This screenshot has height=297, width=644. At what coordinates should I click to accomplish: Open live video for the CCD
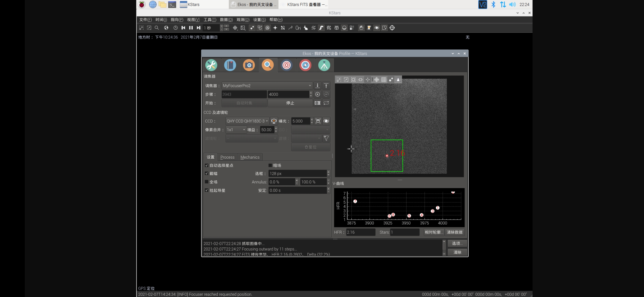click(x=274, y=121)
